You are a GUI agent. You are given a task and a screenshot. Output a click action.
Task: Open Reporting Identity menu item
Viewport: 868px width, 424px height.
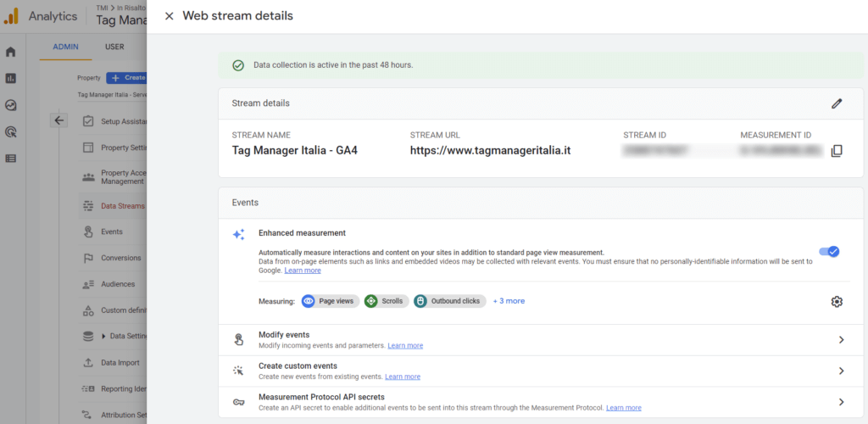pos(113,389)
